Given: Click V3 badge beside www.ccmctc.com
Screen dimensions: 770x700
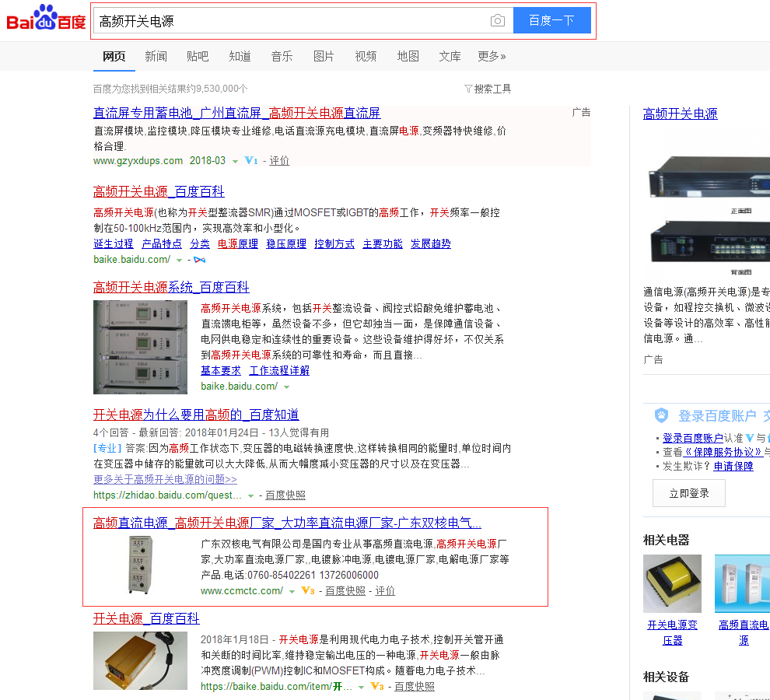Looking at the screenshot, I should [307, 591].
